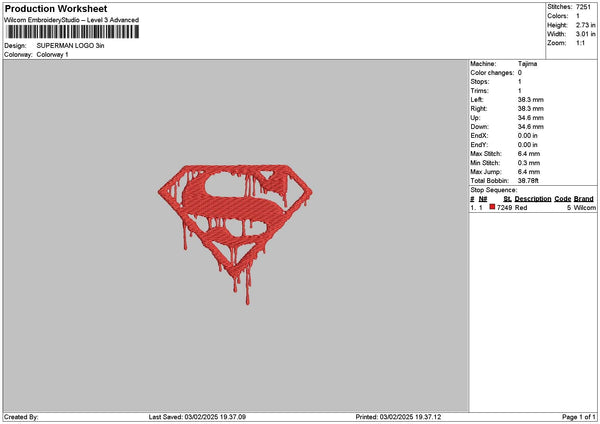The image size is (600, 424).
Task: Click the St. column header
Action: (x=507, y=199)
